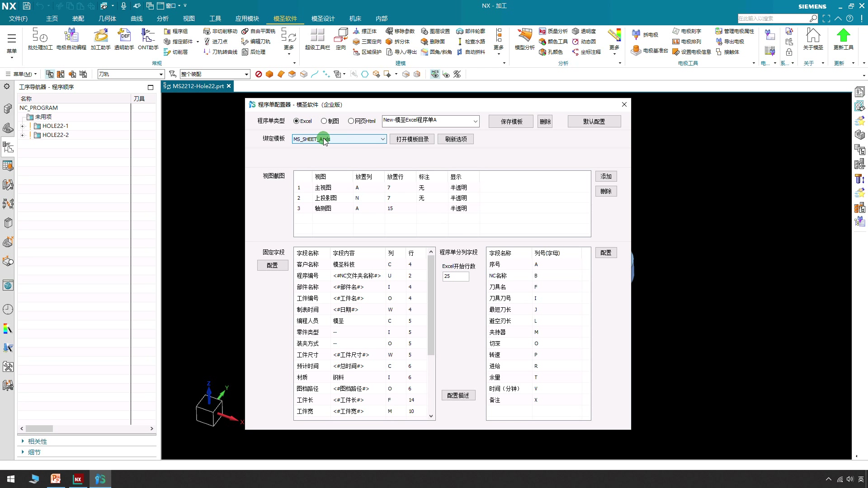Viewport: 868px width, 488px height.
Task: Open the 批处理加工 batch processing tool
Action: click(x=40, y=39)
